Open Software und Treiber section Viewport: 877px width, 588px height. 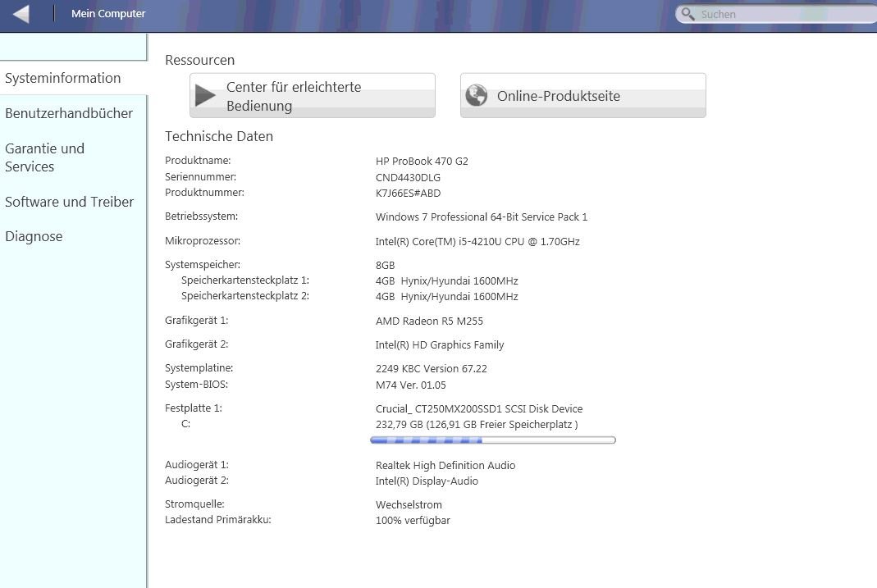70,202
